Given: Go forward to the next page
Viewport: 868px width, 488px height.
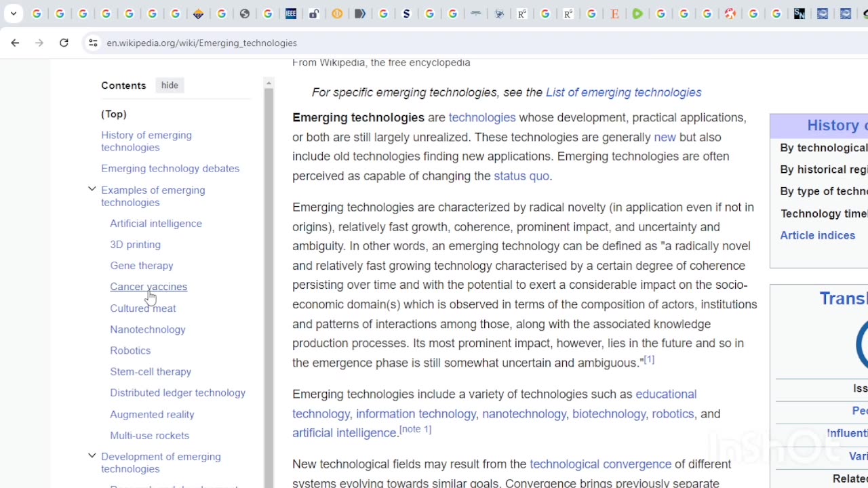Looking at the screenshot, I should click(39, 43).
